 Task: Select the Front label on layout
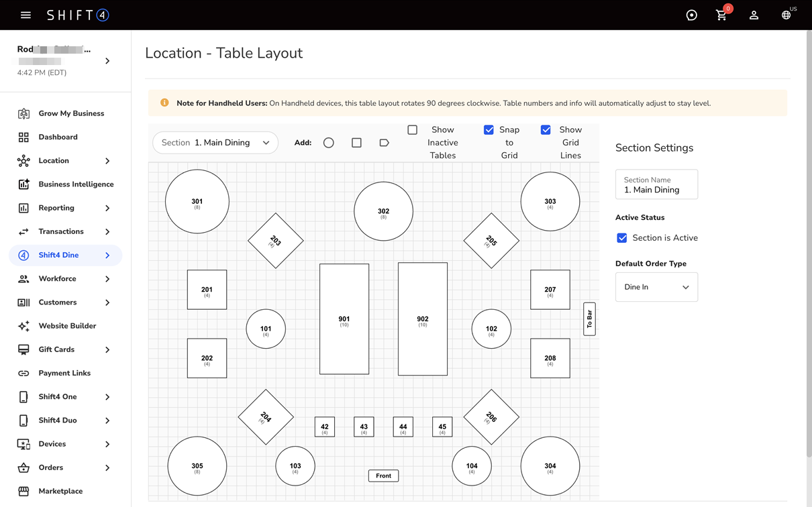[383, 475]
